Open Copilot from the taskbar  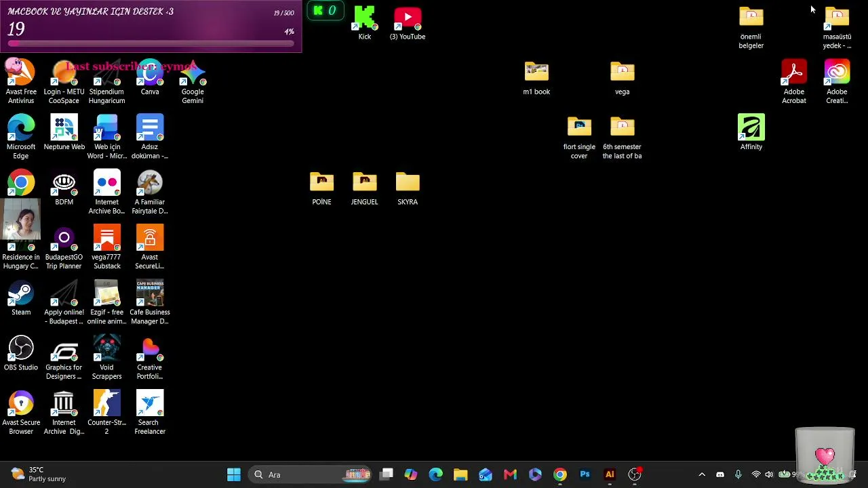pos(411,474)
